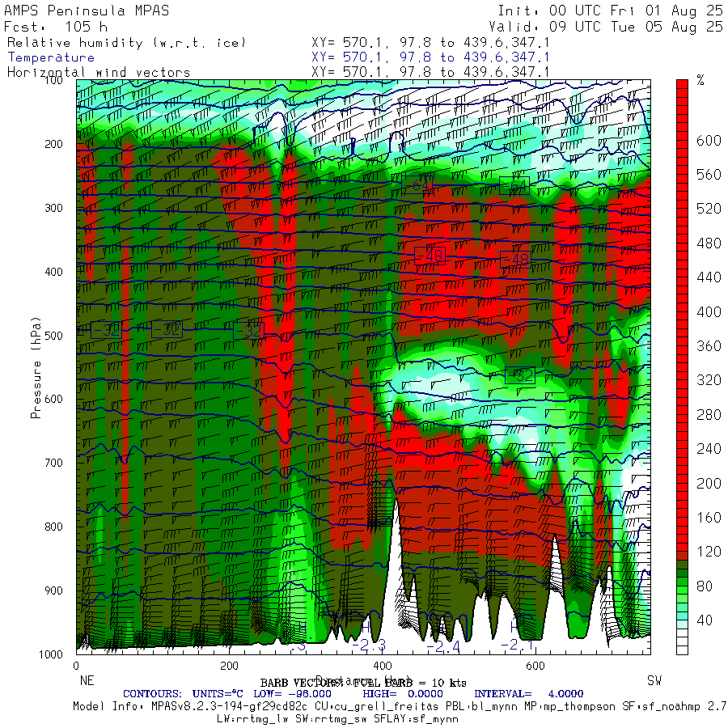This screenshot has width=728, height=728.
Task: Click the "HIGH= 0.0000" footer value
Action: coord(403,694)
